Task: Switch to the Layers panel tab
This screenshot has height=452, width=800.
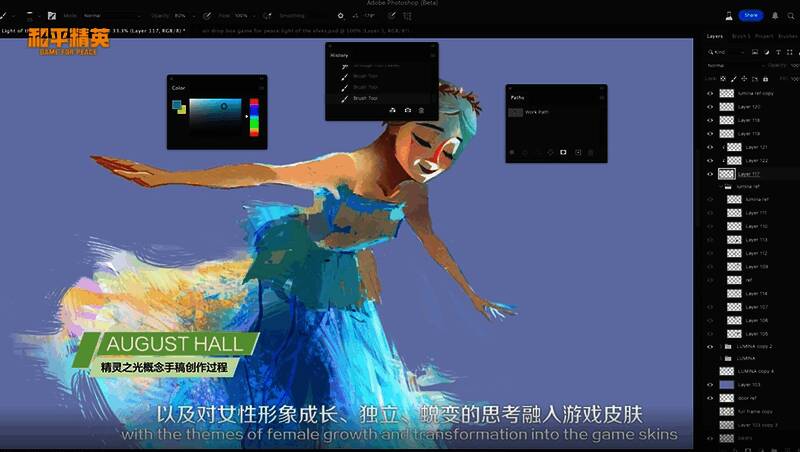Action: pos(715,36)
